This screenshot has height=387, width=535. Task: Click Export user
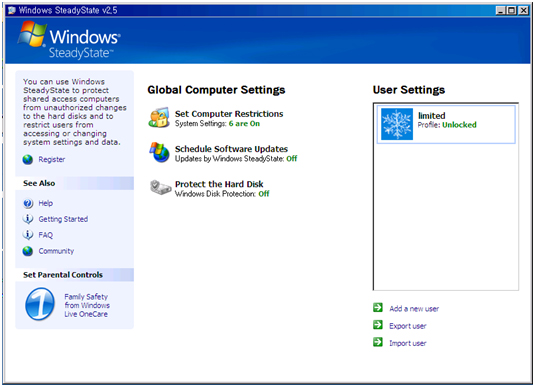tap(408, 326)
